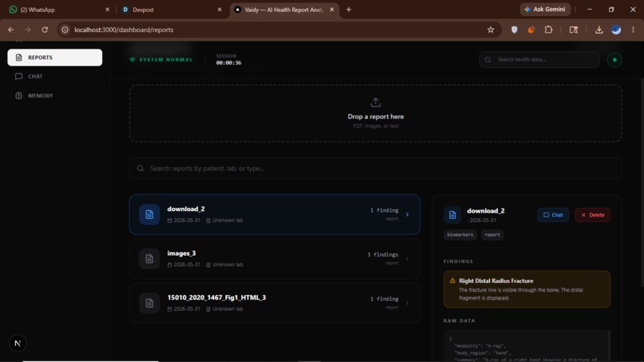This screenshot has height=362, width=644.
Task: Open the Extensions puzzle menu
Action: [549, 30]
